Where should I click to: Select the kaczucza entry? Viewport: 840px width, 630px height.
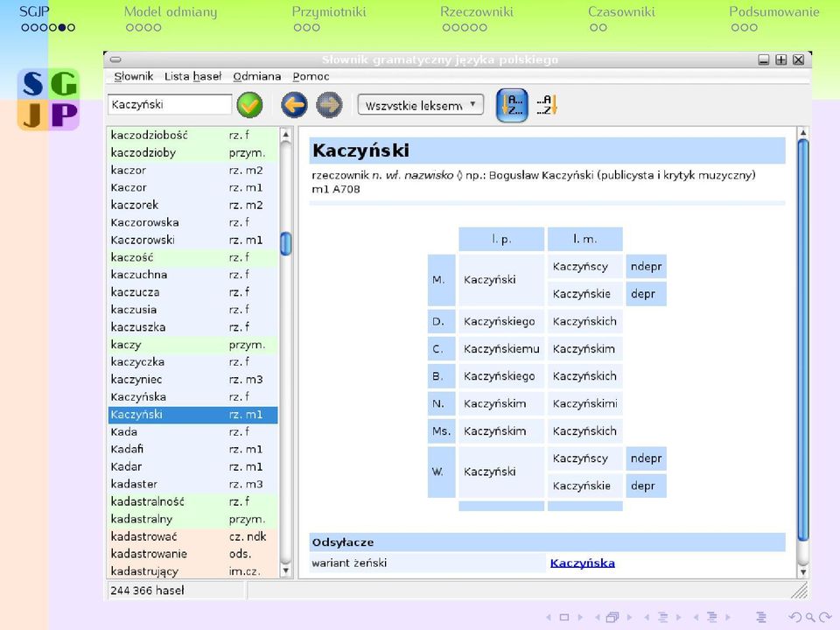click(192, 292)
